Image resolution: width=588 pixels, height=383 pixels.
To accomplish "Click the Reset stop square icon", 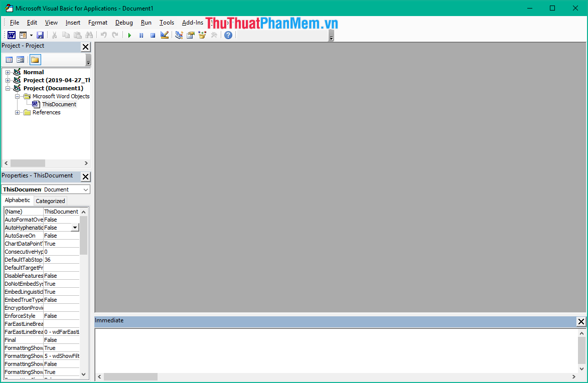I will tap(153, 35).
